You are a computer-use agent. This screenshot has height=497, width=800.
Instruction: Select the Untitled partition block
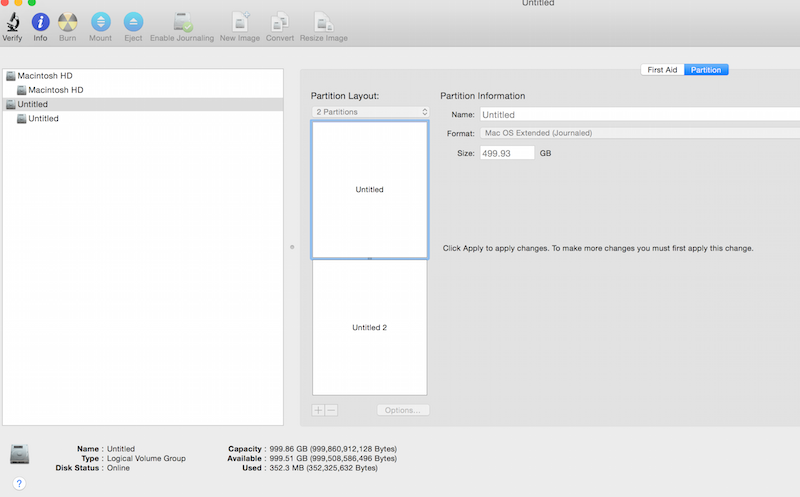[370, 189]
